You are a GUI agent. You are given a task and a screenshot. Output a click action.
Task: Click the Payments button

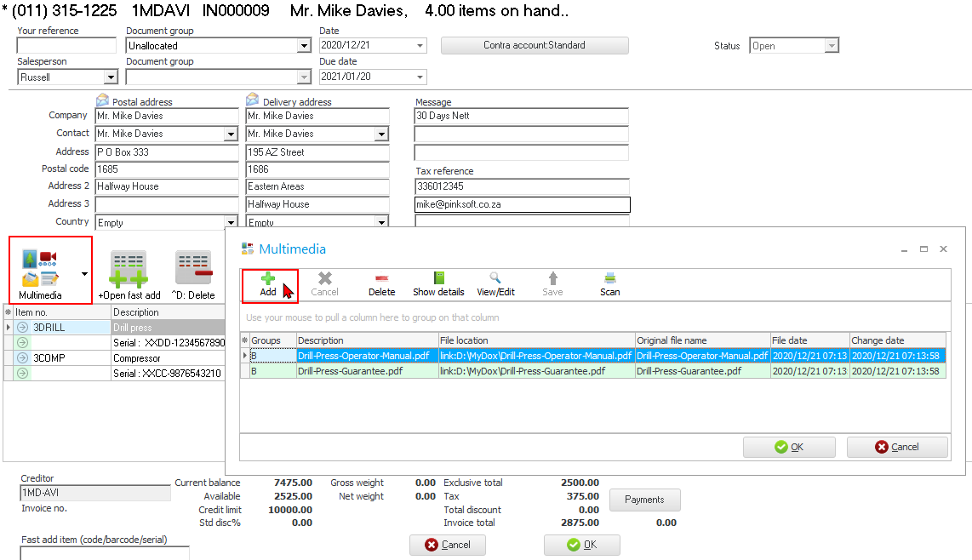(644, 500)
